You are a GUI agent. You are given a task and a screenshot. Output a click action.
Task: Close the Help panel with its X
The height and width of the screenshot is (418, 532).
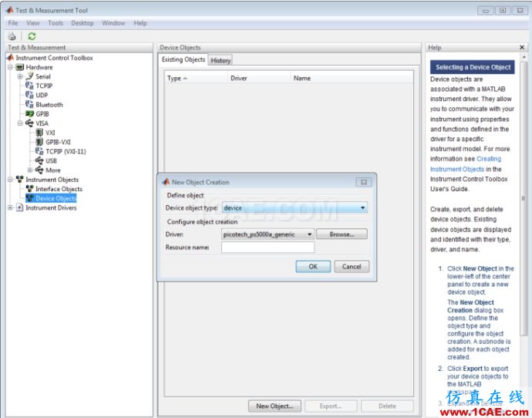522,48
